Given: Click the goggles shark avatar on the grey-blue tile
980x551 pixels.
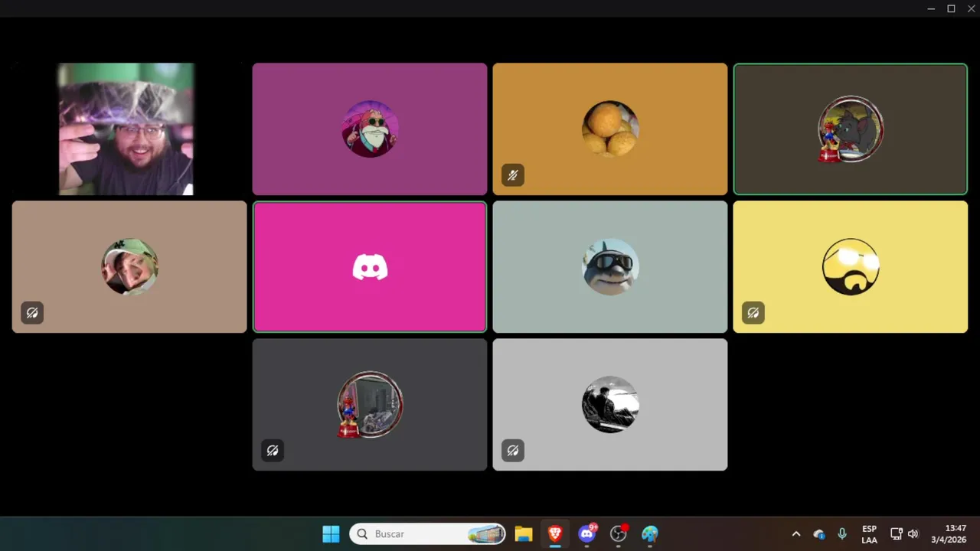Looking at the screenshot, I should point(610,266).
